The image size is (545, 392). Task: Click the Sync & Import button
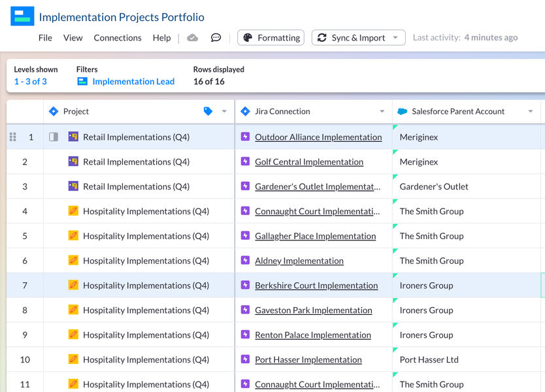pos(358,37)
